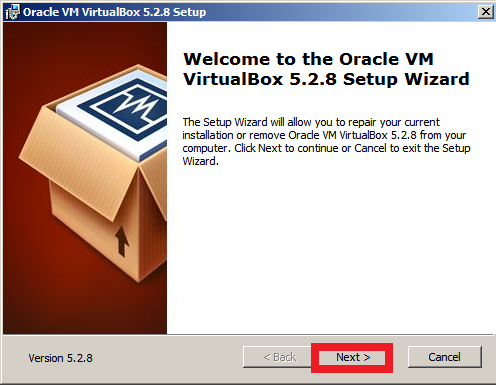Click the horizontal separator above the footer buttons
Image resolution: width=496 pixels, height=385 pixels.
click(x=248, y=334)
